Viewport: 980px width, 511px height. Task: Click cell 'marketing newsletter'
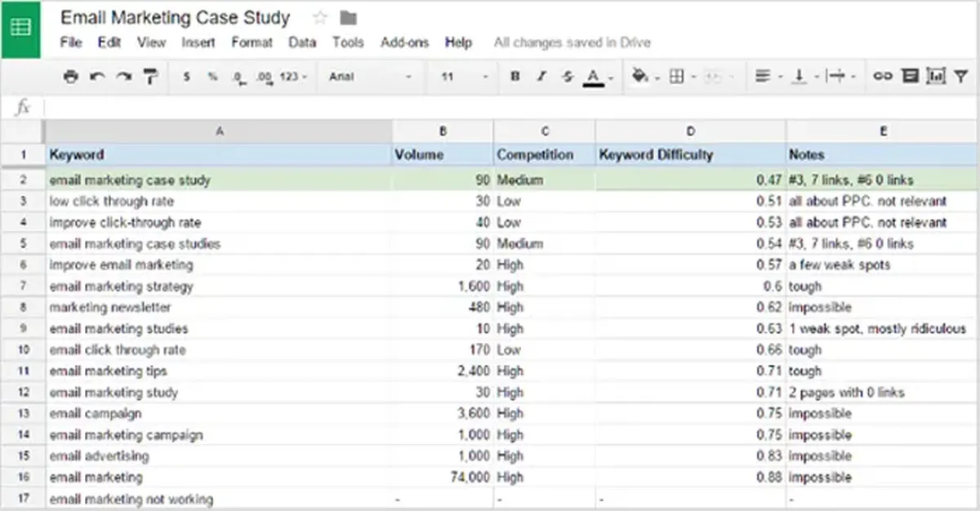(x=218, y=308)
